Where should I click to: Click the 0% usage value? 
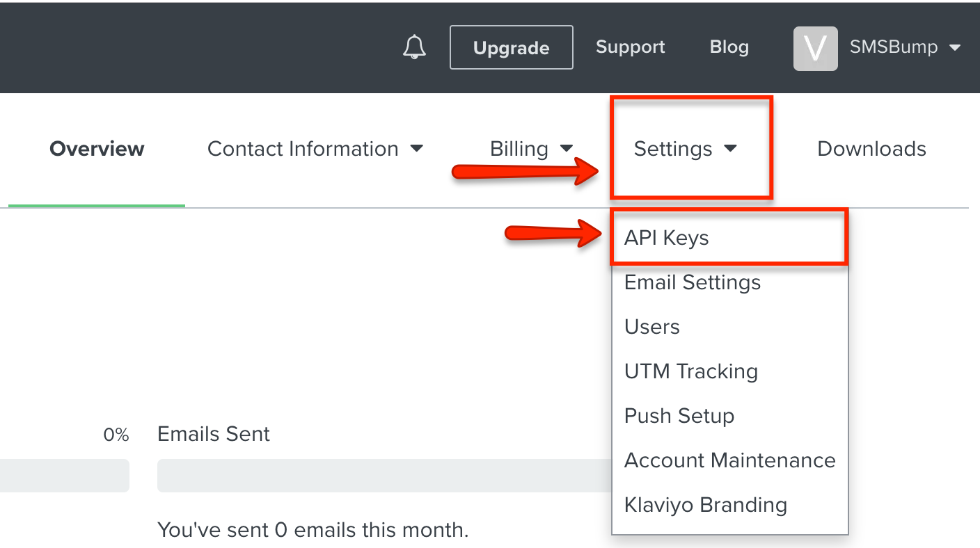(x=116, y=435)
